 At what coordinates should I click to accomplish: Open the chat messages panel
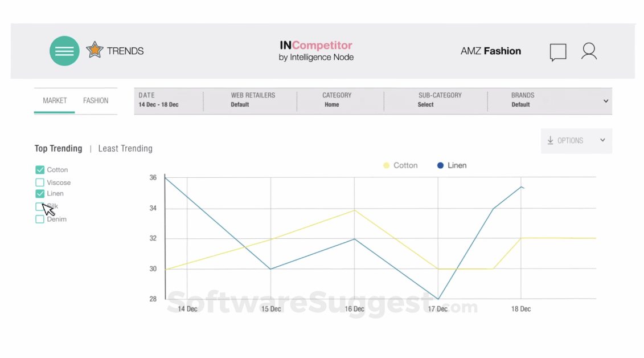tap(557, 52)
